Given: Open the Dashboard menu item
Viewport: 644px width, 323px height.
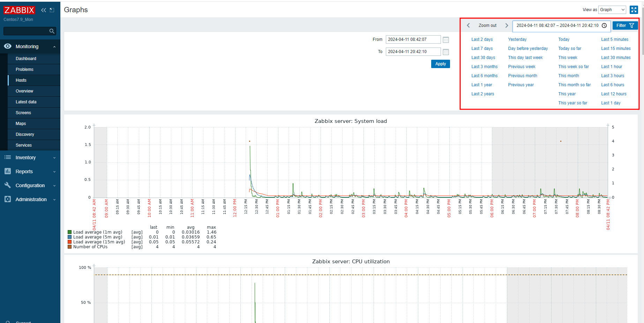Looking at the screenshot, I should [34, 59].
